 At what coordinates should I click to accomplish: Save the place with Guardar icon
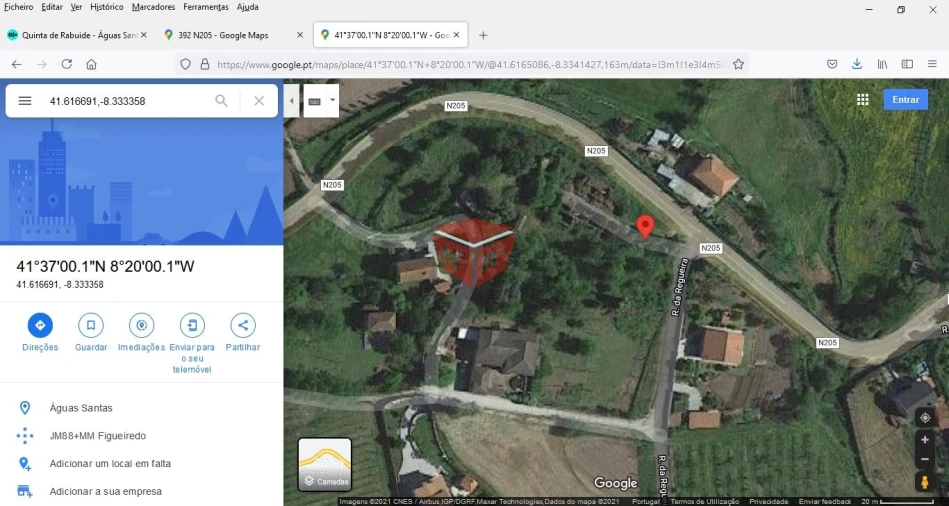coord(91,325)
